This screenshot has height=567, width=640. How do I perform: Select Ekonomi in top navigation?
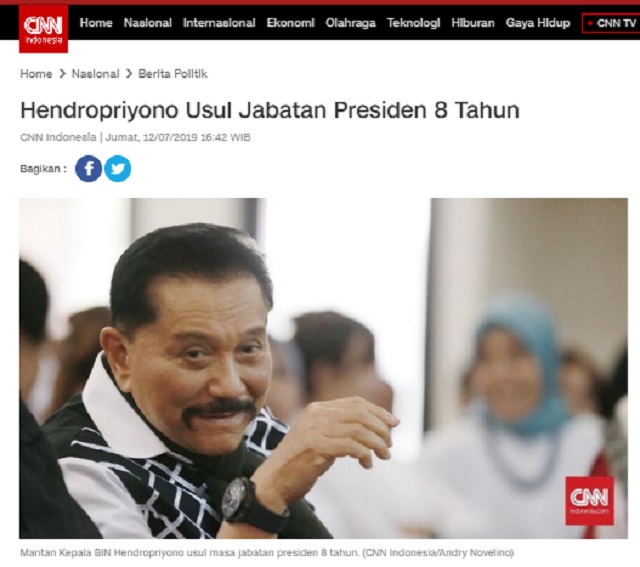[x=291, y=23]
